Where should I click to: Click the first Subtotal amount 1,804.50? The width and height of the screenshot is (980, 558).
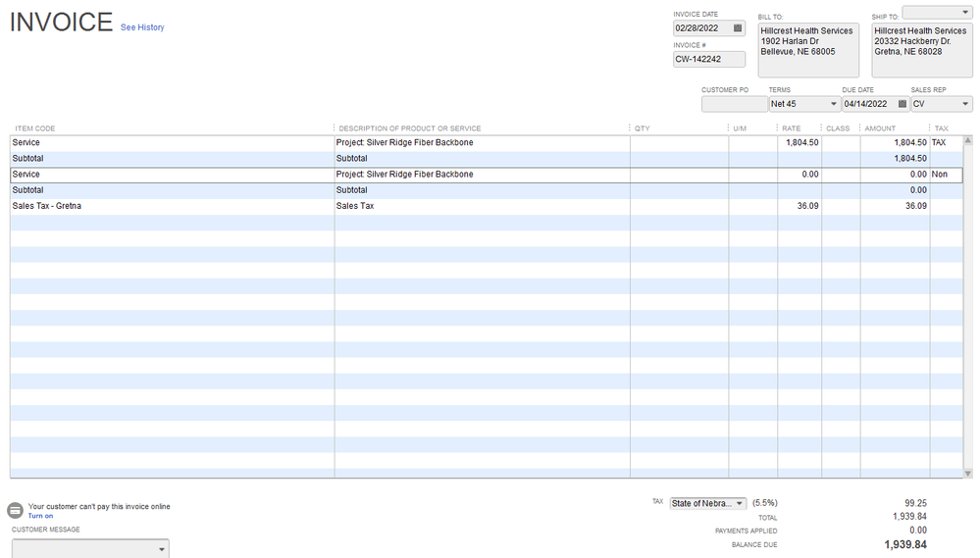895,159
